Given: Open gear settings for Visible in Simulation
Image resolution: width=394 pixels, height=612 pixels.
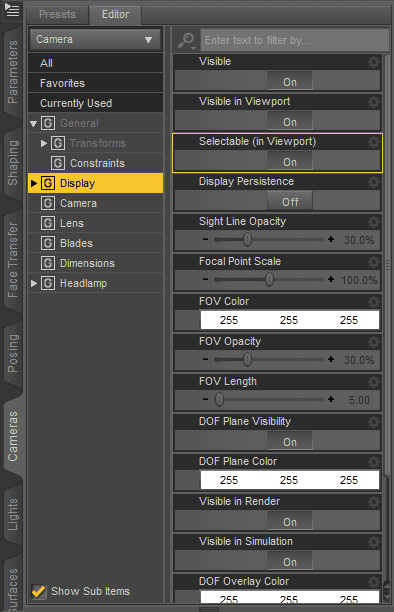Looking at the screenshot, I should (x=374, y=542).
